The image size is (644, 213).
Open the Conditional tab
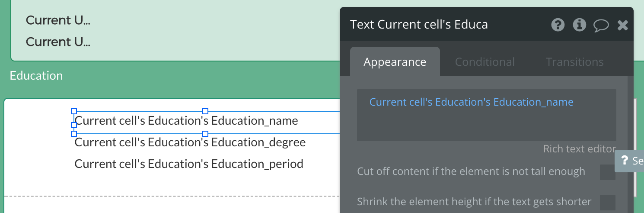pyautogui.click(x=485, y=62)
